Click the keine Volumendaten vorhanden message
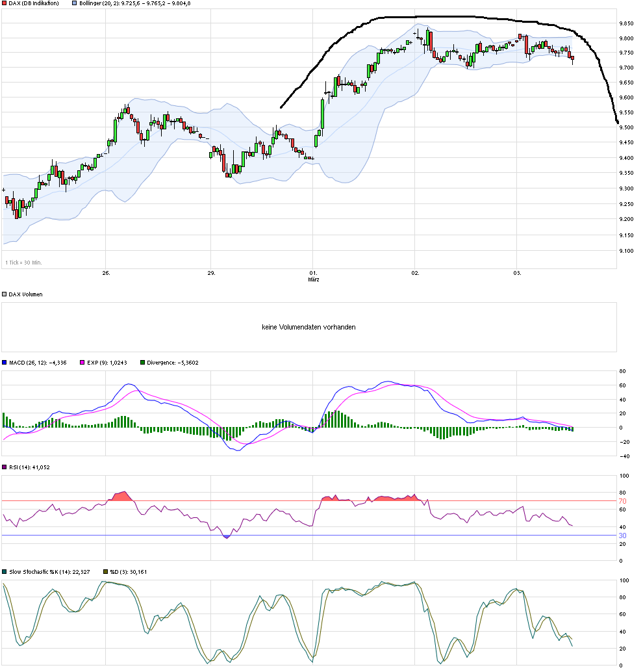The image size is (643, 672). (308, 327)
